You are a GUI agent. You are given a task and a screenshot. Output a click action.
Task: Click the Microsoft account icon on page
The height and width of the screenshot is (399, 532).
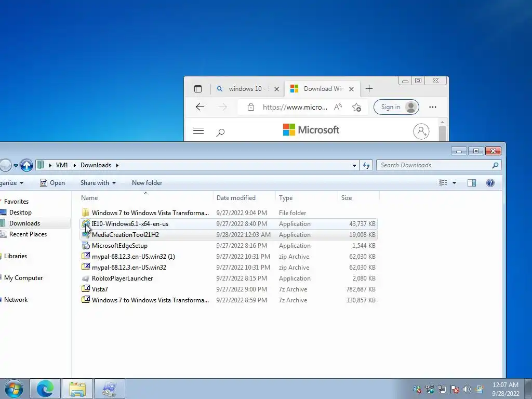pyautogui.click(x=421, y=131)
